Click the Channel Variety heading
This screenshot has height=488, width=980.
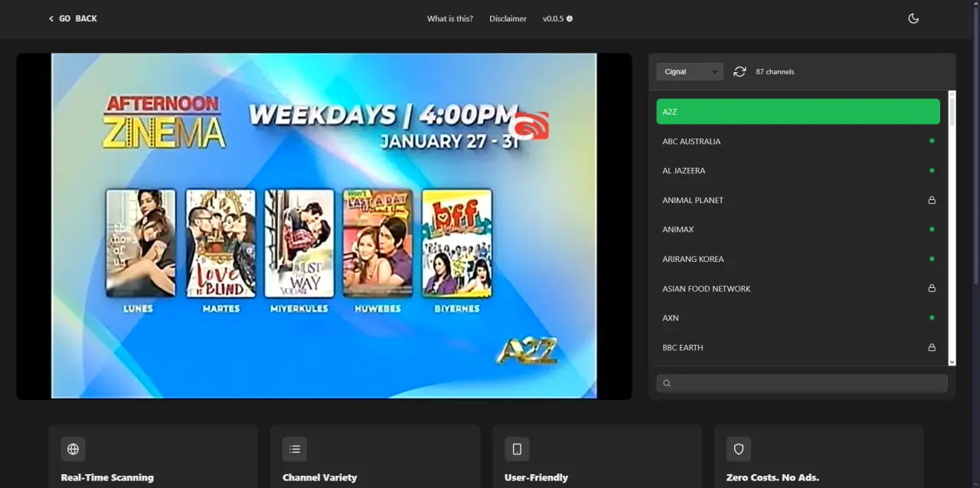(x=320, y=477)
